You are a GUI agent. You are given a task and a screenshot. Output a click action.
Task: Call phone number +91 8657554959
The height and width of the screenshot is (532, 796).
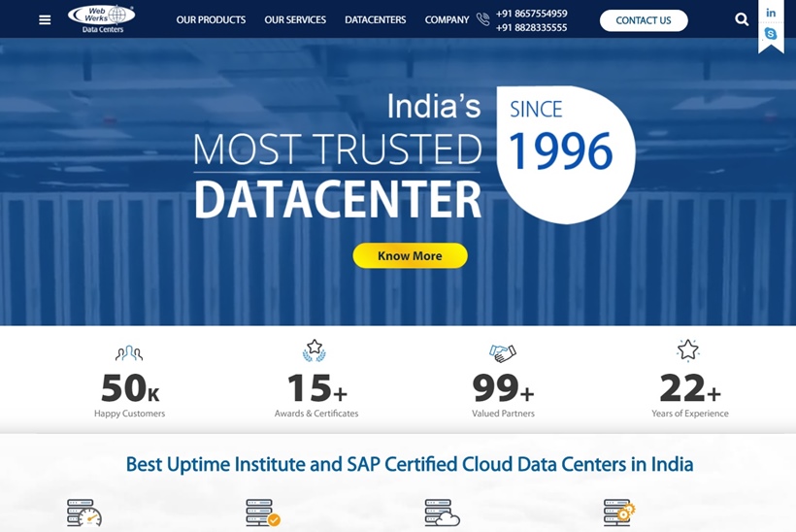[532, 14]
